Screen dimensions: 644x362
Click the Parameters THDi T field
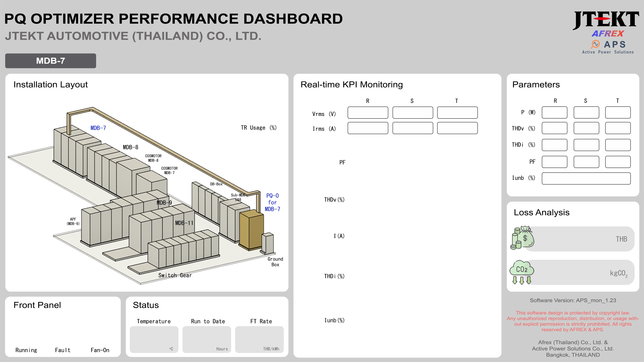tap(618, 145)
